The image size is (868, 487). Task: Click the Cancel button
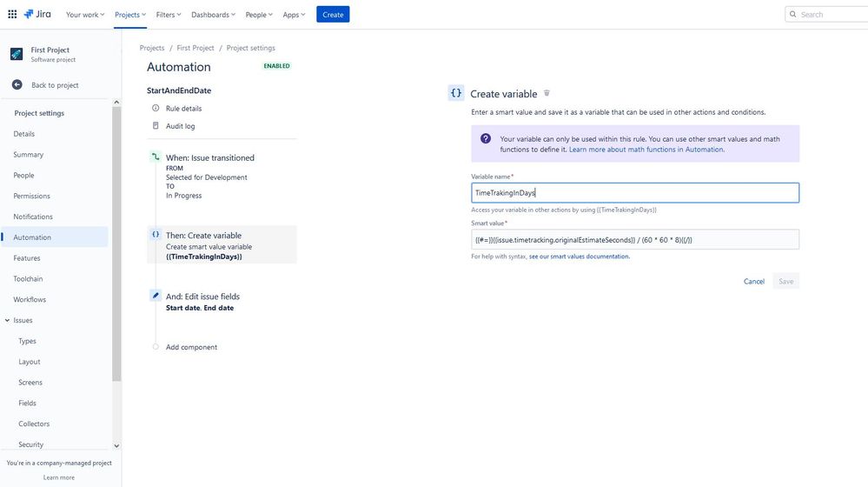click(754, 282)
